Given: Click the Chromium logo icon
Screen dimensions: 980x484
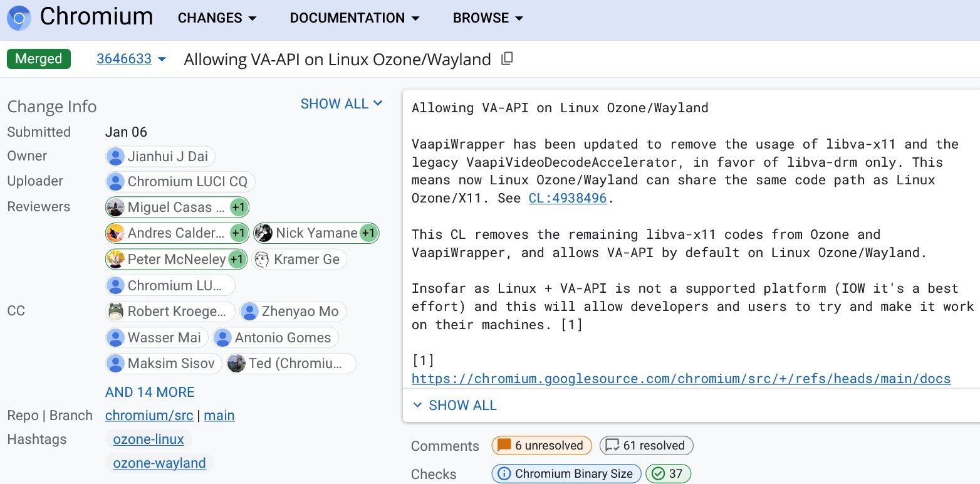Looking at the screenshot, I should [19, 18].
